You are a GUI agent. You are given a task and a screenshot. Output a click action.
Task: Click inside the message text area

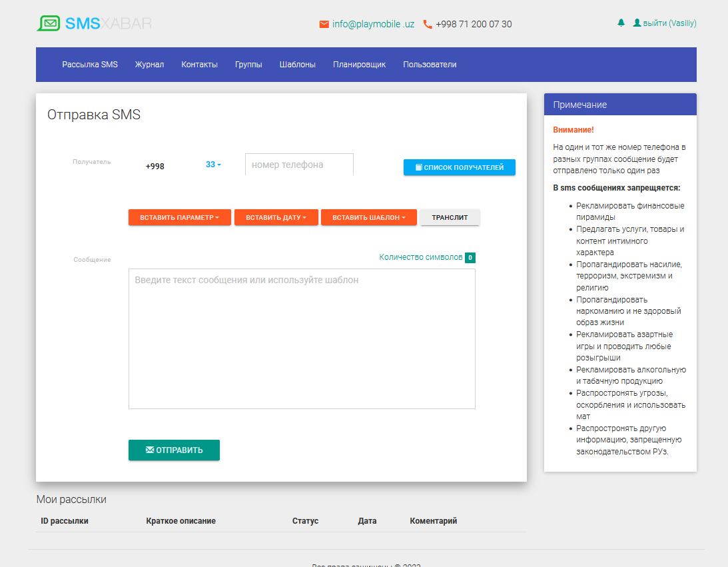click(x=302, y=340)
